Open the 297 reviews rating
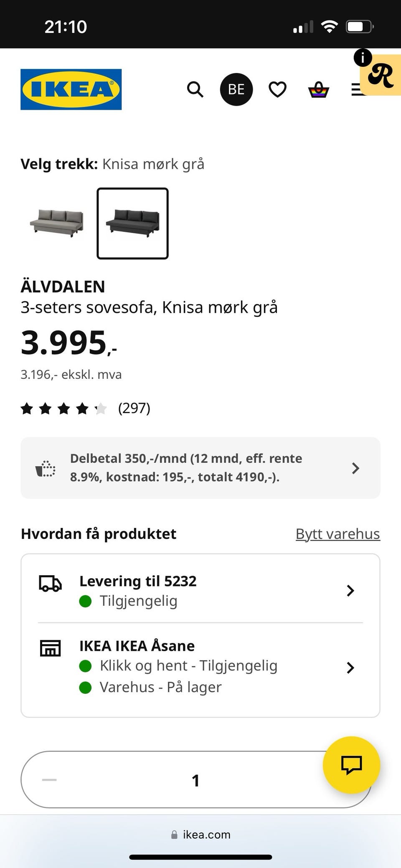Screen dimensions: 401x868 (86, 408)
